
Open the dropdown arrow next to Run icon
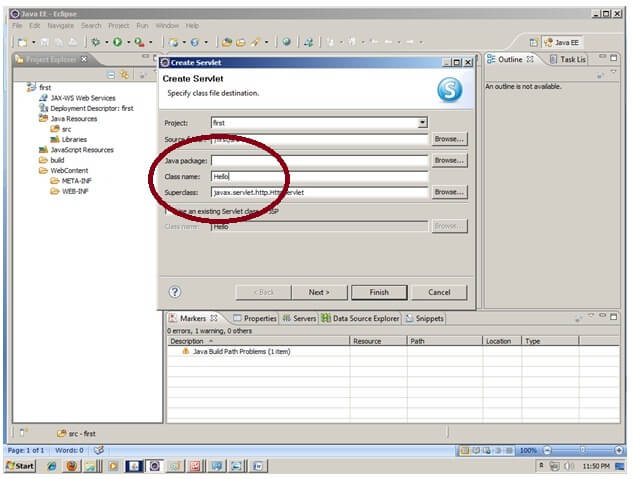128,42
